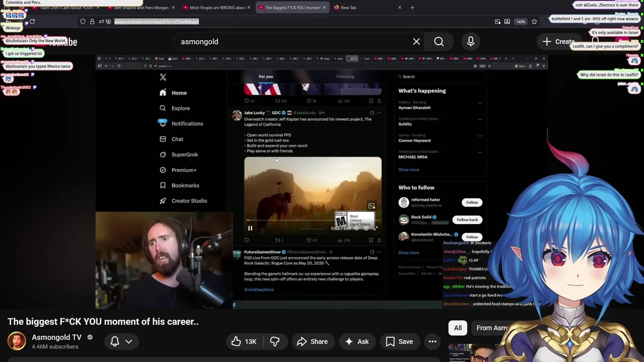Open a new browser tab with plus

pyautogui.click(x=412, y=8)
